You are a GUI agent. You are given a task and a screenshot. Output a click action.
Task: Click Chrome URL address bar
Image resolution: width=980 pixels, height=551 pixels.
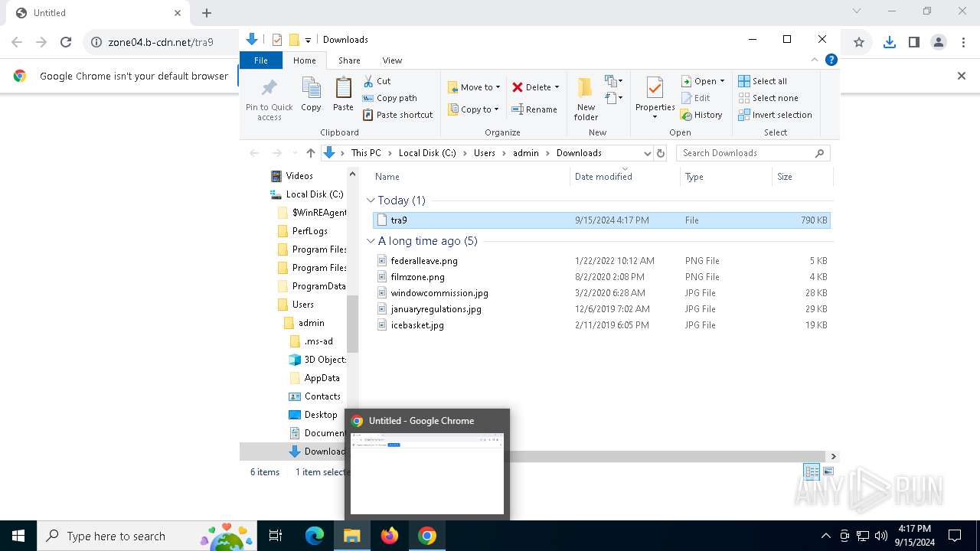coord(161,42)
